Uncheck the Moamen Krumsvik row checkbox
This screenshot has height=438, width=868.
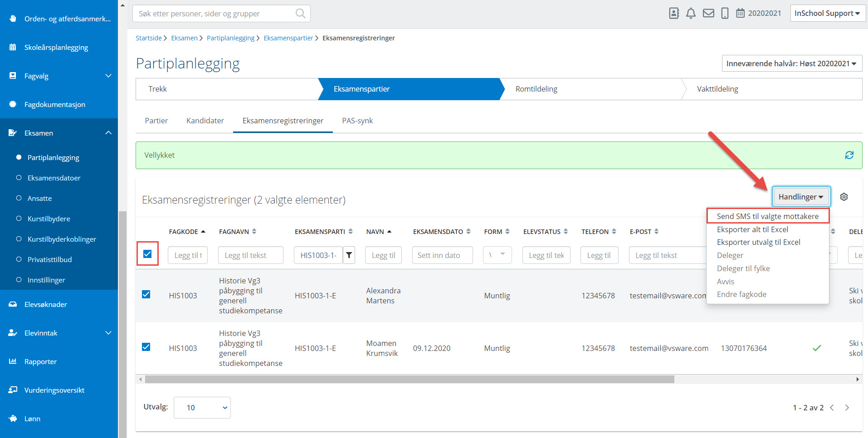click(146, 347)
